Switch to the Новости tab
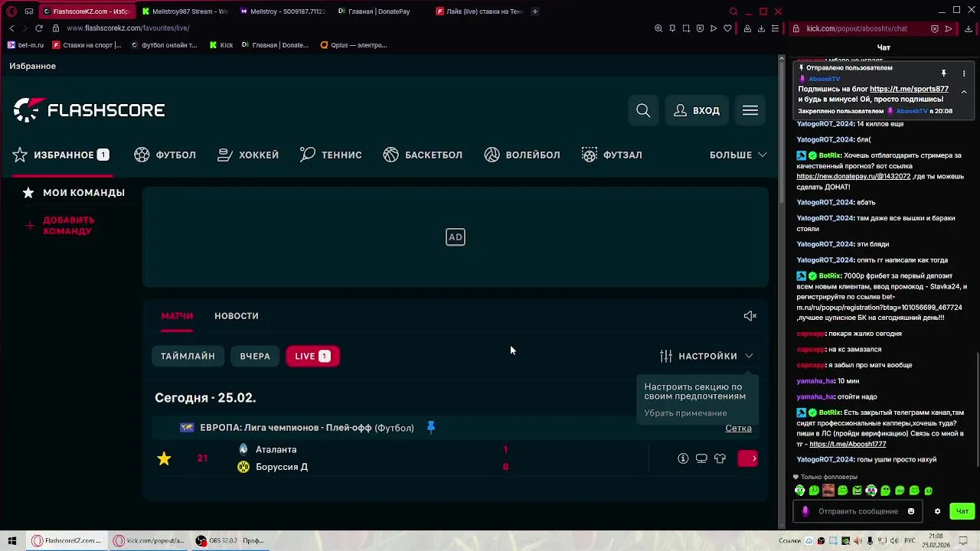This screenshot has width=980, height=551. [x=237, y=316]
